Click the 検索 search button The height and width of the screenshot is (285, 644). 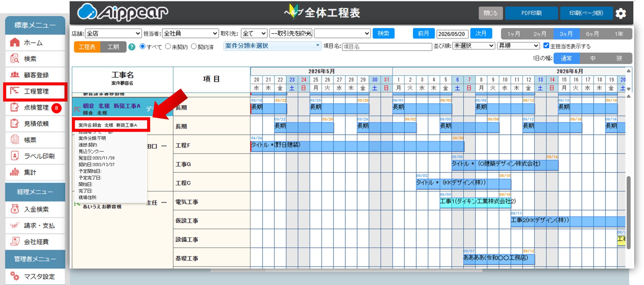pos(383,33)
